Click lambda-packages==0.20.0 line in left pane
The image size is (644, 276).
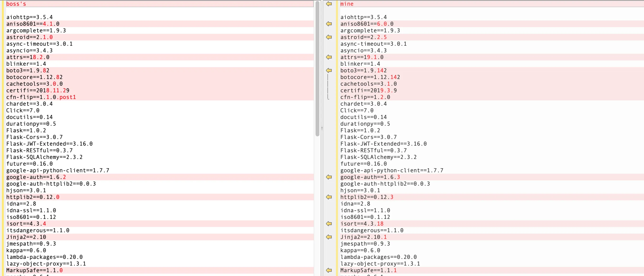pos(44,257)
